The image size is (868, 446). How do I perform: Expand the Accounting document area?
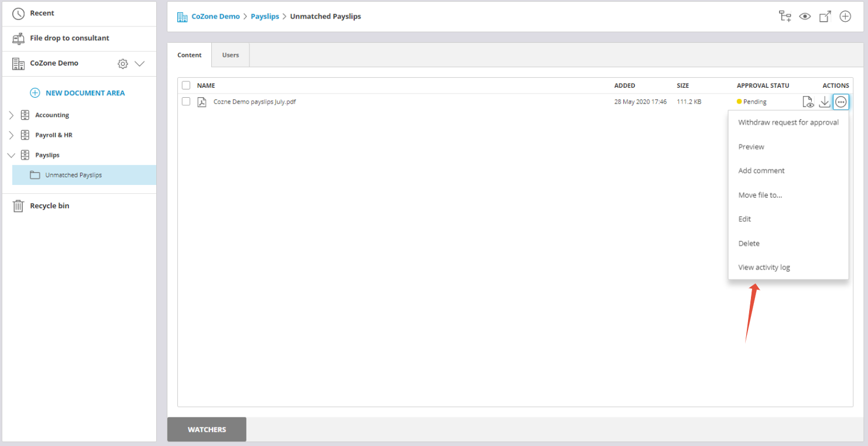pos(12,115)
